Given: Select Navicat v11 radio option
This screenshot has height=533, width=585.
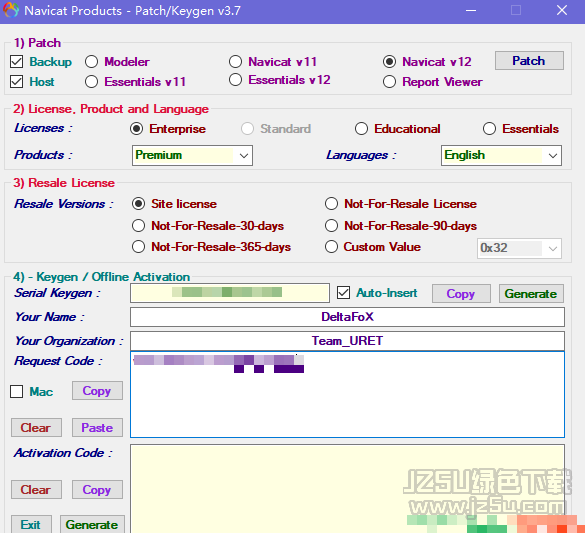Looking at the screenshot, I should tap(235, 62).
